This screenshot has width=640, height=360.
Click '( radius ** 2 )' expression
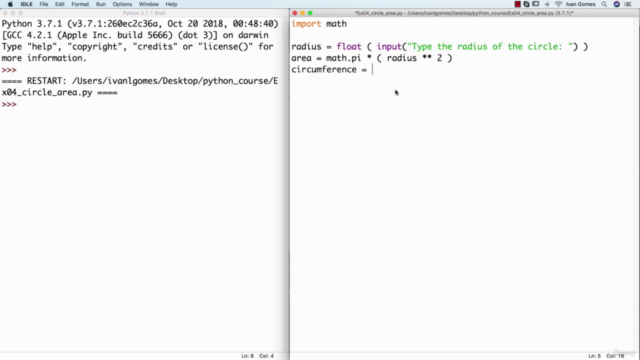414,58
